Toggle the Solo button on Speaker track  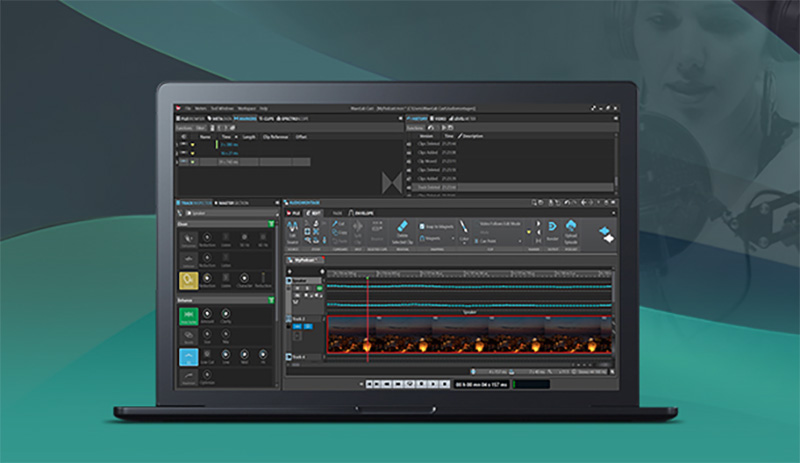308,288
